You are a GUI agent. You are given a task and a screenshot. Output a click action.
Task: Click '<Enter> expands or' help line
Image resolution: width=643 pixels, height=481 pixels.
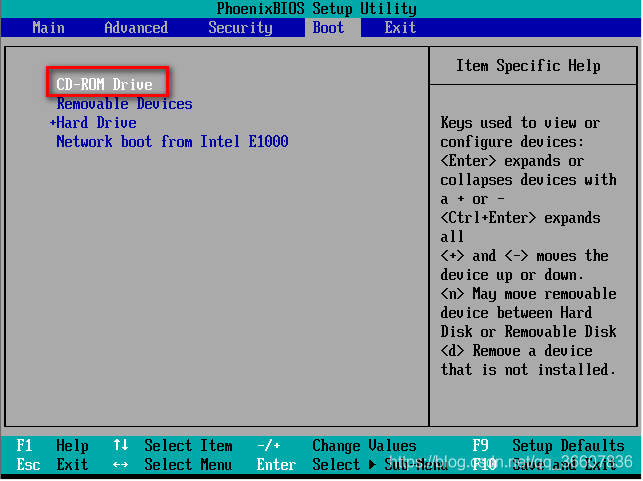click(512, 161)
